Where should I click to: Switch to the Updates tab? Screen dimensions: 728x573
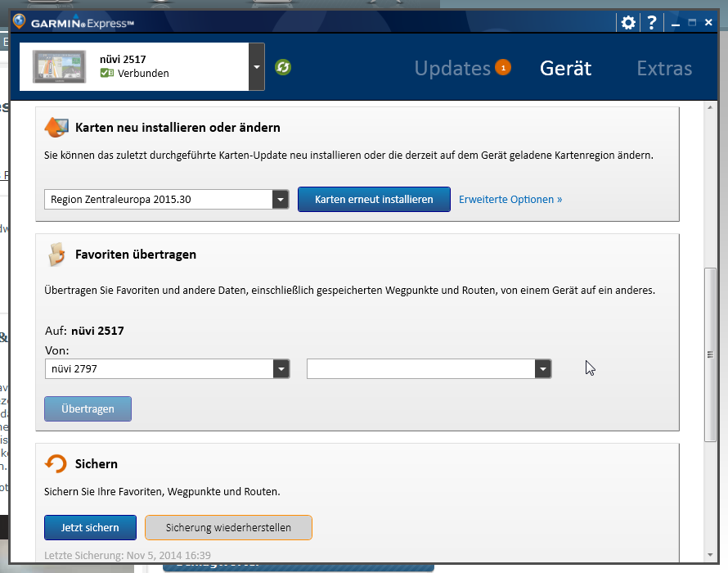[x=452, y=69]
